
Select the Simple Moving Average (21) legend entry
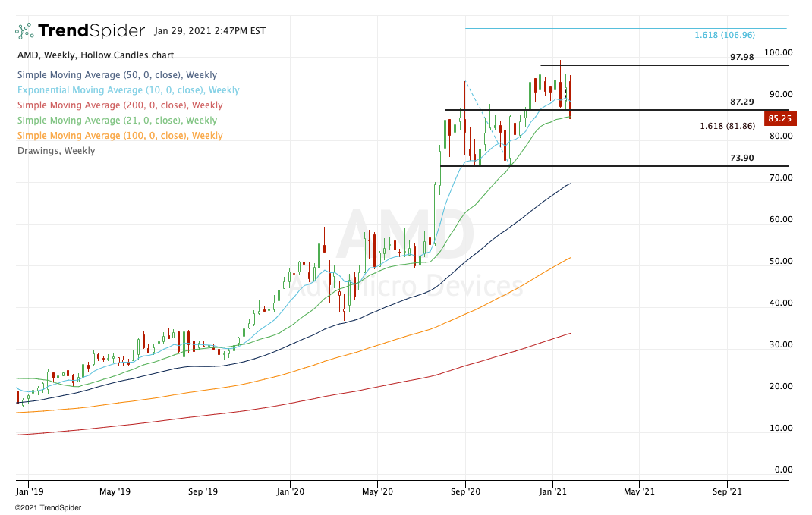pos(117,121)
